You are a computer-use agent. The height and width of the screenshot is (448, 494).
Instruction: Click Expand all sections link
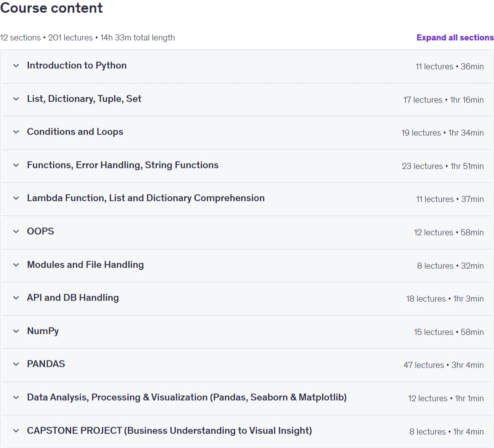[x=455, y=37]
